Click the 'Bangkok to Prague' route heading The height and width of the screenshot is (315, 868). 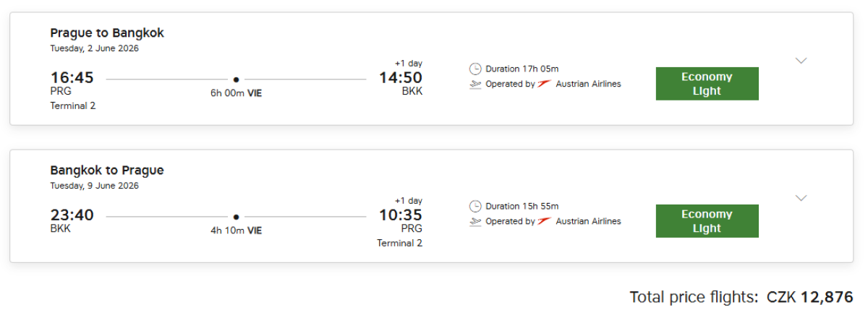[107, 171]
